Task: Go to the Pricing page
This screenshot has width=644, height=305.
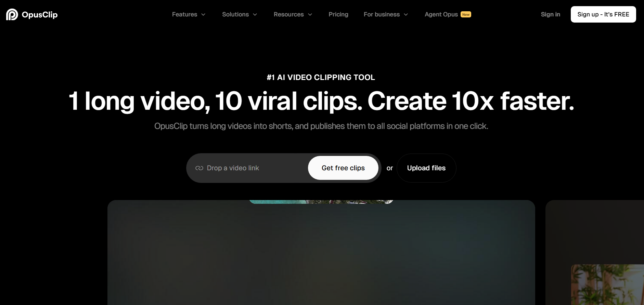Action: pyautogui.click(x=338, y=14)
